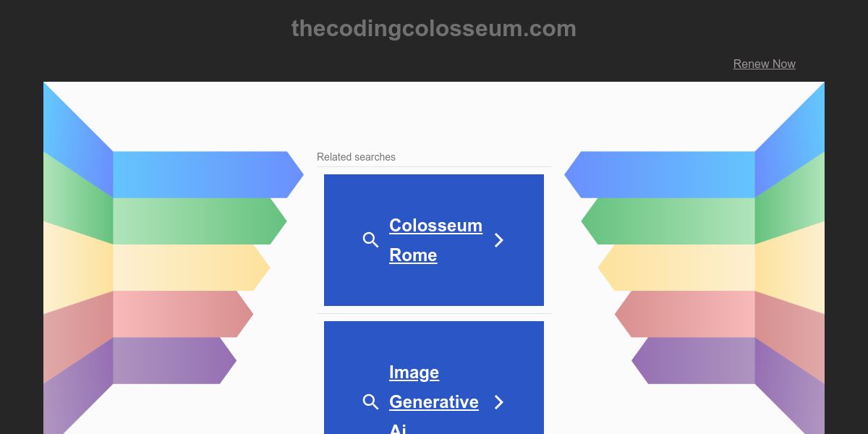Open the Colosseum Rome related search
The width and height of the screenshot is (868, 434).
click(x=435, y=240)
